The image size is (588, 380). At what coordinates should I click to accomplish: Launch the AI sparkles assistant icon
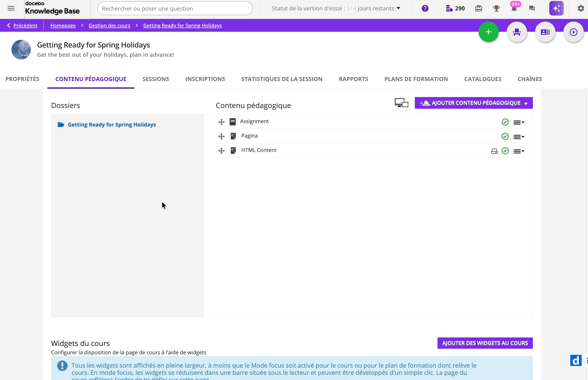coord(557,8)
